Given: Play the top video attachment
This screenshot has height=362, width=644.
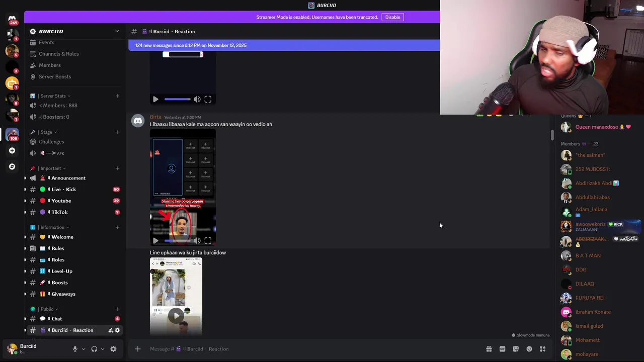Looking at the screenshot, I should pyautogui.click(x=155, y=100).
